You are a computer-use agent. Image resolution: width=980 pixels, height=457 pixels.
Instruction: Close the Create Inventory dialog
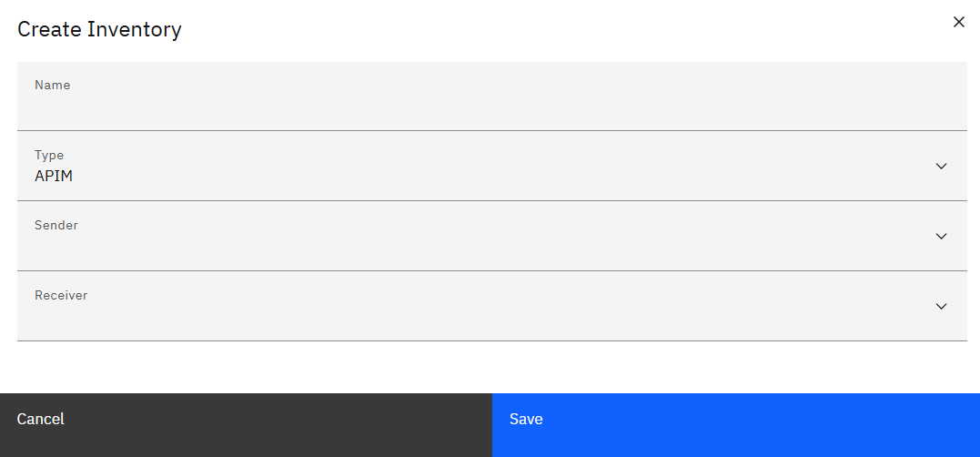pos(958,22)
